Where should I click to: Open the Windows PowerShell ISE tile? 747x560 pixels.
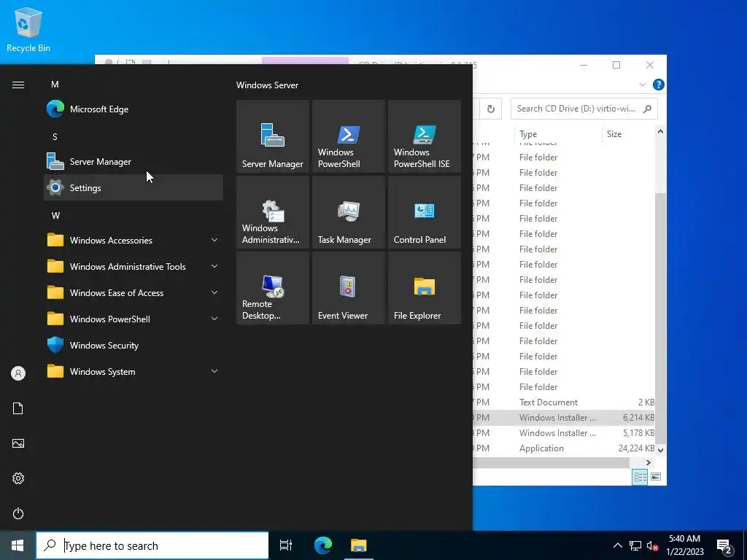[425, 136]
